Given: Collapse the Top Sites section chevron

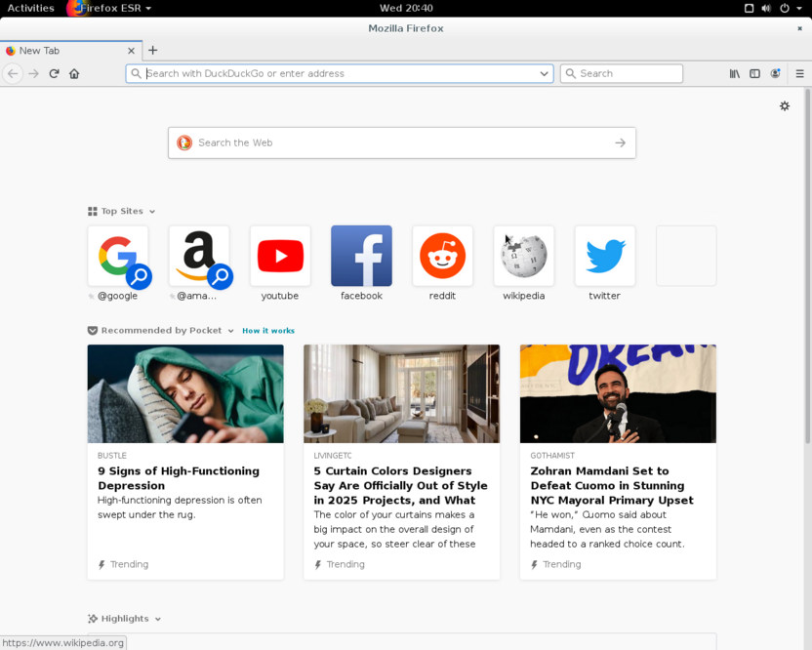Looking at the screenshot, I should [152, 212].
